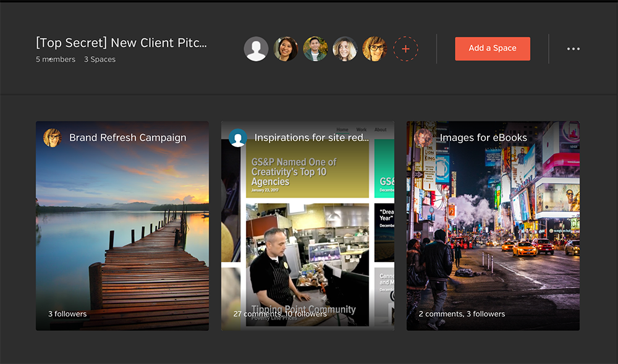
Task: Click the owner avatar on Brand Refresh Campaign
Action: [x=53, y=138]
